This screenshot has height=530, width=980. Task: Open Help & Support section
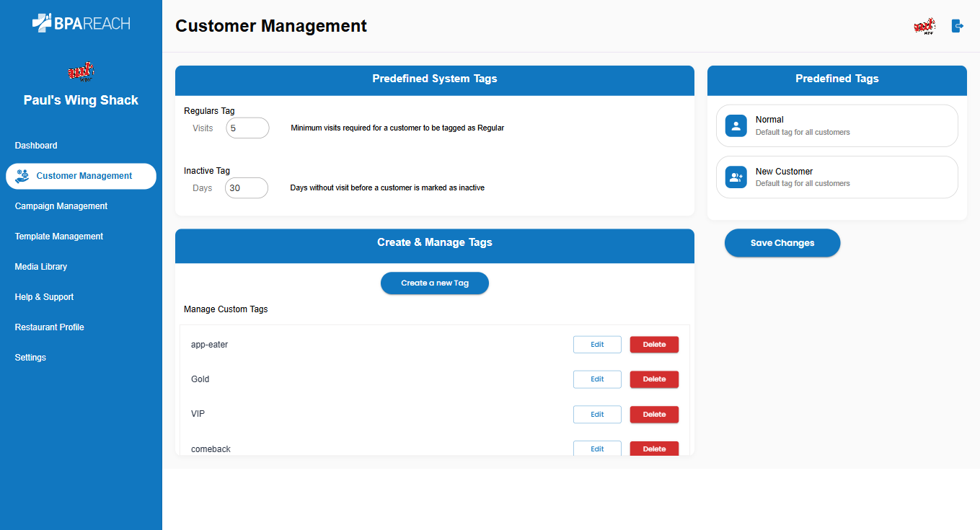(x=44, y=297)
